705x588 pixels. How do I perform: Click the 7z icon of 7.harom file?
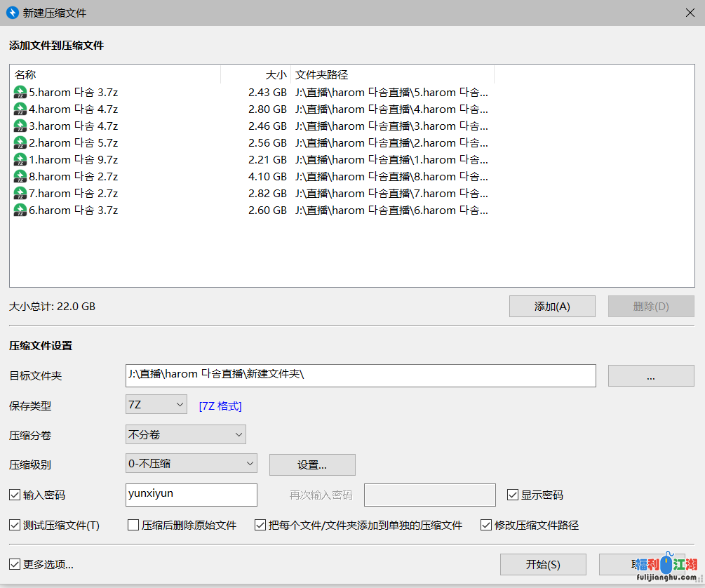pos(20,193)
